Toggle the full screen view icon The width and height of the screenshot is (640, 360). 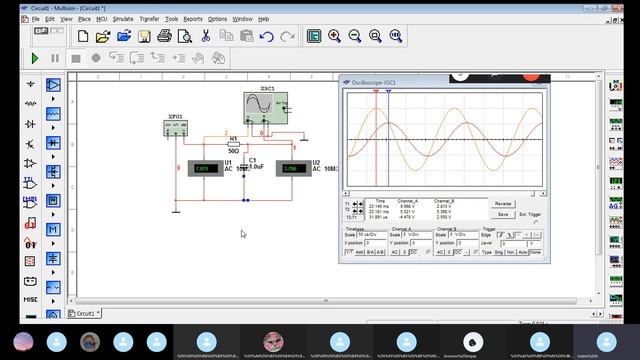314,36
